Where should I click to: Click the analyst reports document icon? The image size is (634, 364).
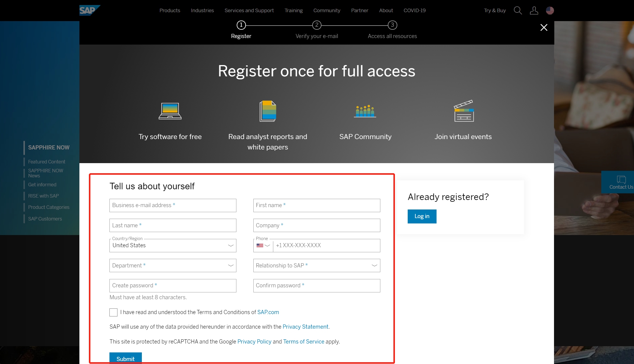point(268,111)
